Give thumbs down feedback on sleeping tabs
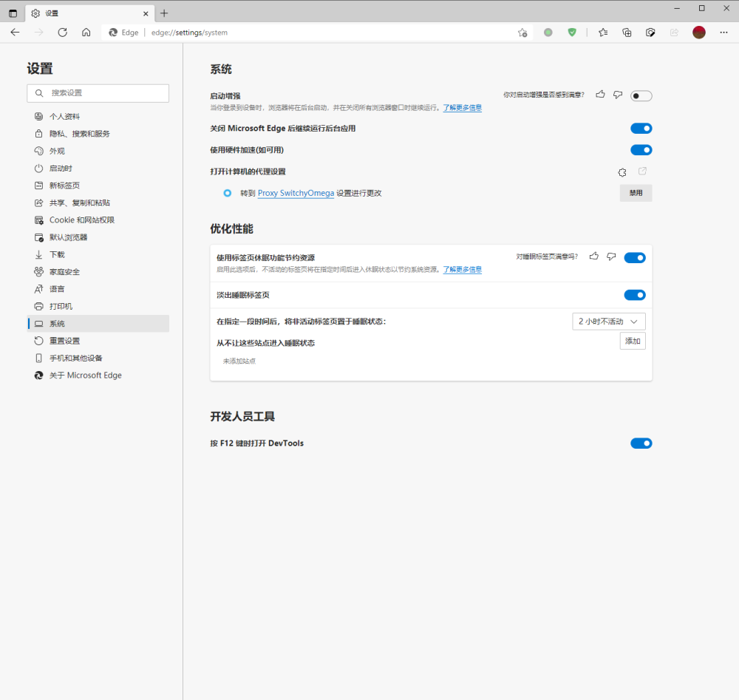Viewport: 739px width, 700px height. (x=611, y=256)
